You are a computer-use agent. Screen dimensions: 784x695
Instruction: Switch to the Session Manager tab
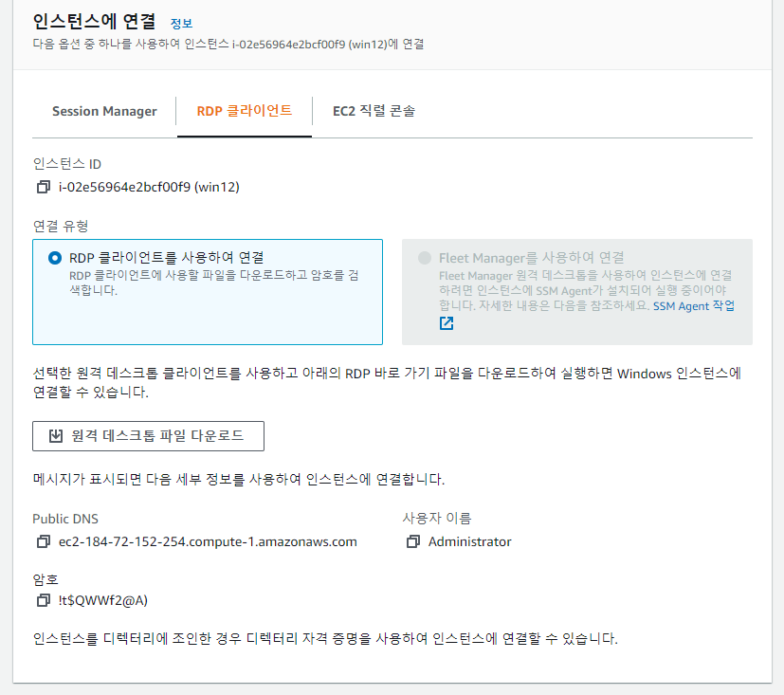104,111
